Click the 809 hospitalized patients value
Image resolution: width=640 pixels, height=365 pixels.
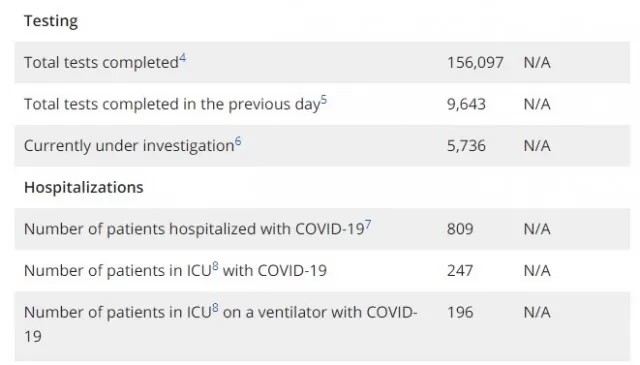460,229
